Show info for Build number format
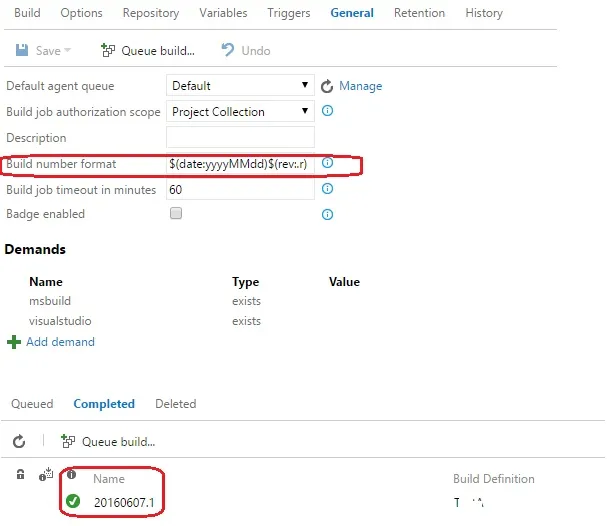 pyautogui.click(x=327, y=163)
